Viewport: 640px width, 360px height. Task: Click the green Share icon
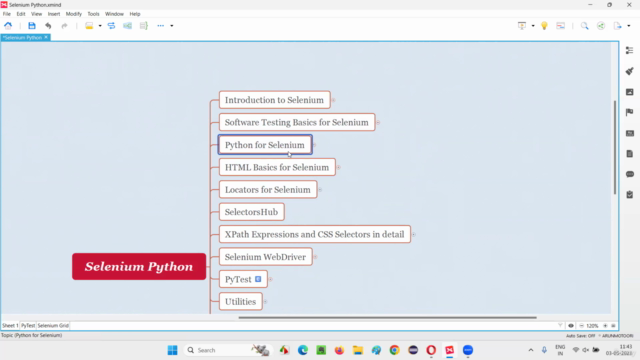(601, 26)
